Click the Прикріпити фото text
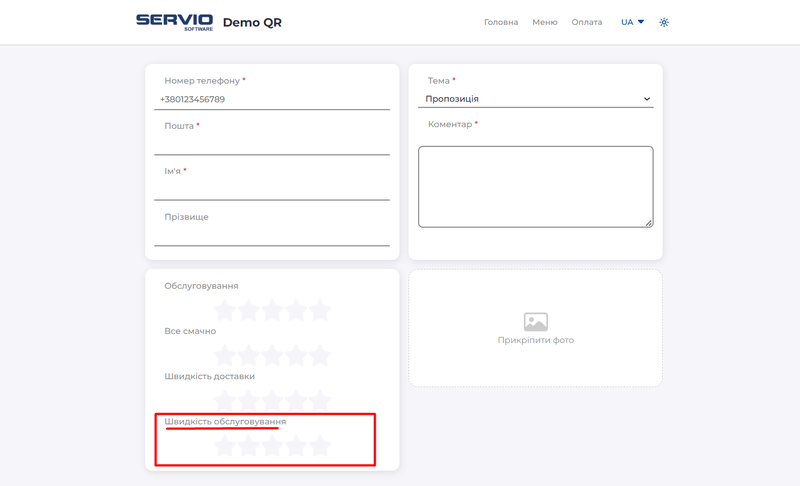 coord(535,341)
